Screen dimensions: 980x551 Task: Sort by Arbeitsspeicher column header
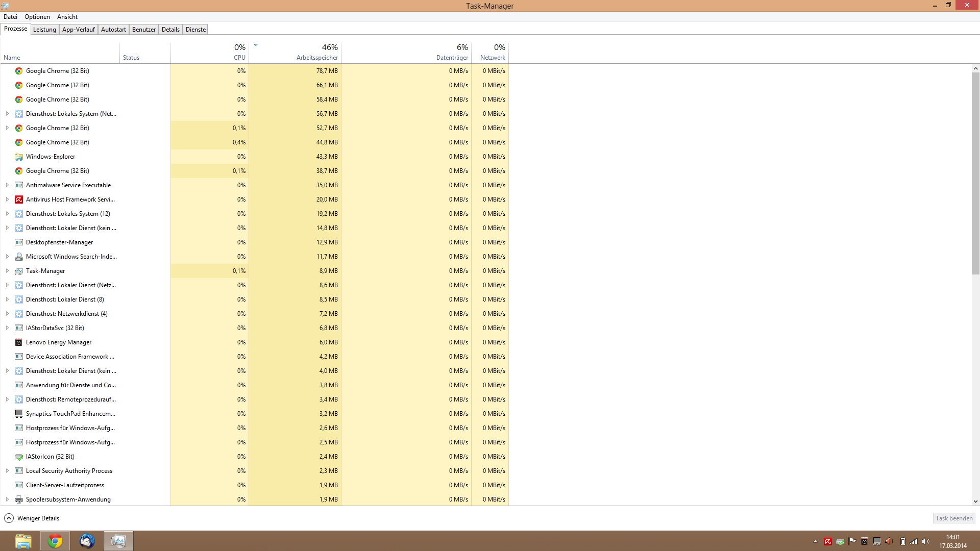tap(316, 58)
